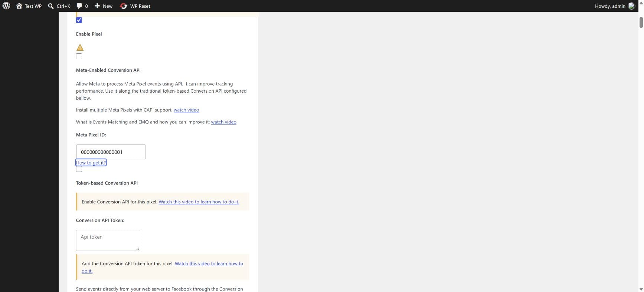Tick the Token-based Conversion API checkbox
The width and height of the screenshot is (644, 292).
click(79, 169)
